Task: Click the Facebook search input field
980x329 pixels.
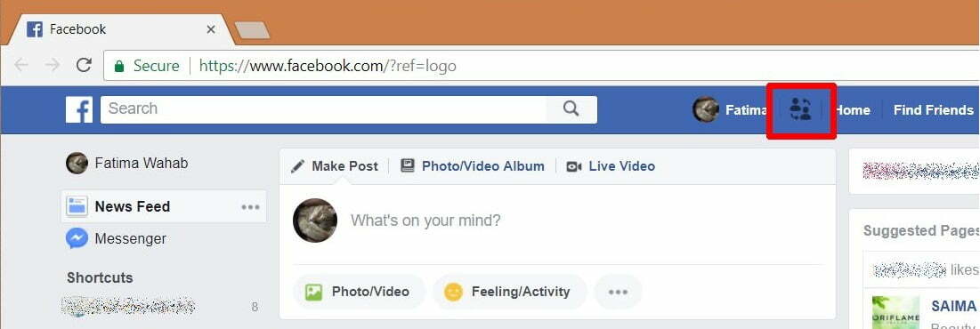Action: pos(323,109)
